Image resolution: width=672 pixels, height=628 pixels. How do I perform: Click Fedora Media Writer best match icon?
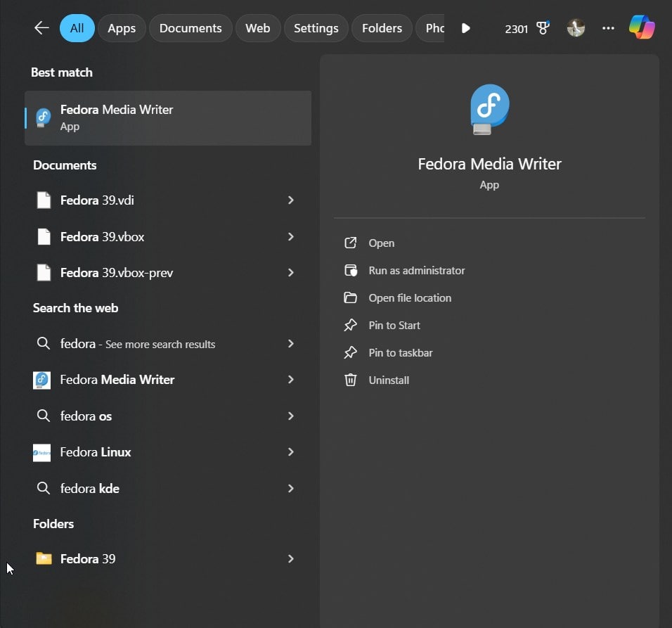click(44, 117)
